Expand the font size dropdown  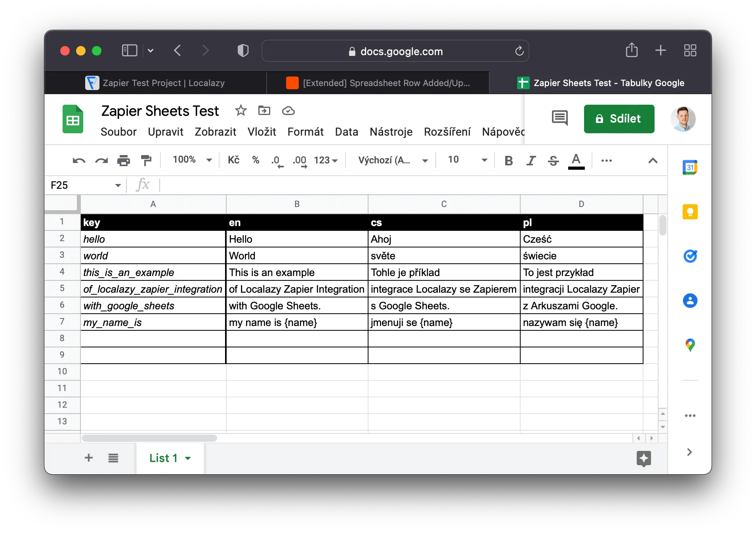[x=484, y=160]
